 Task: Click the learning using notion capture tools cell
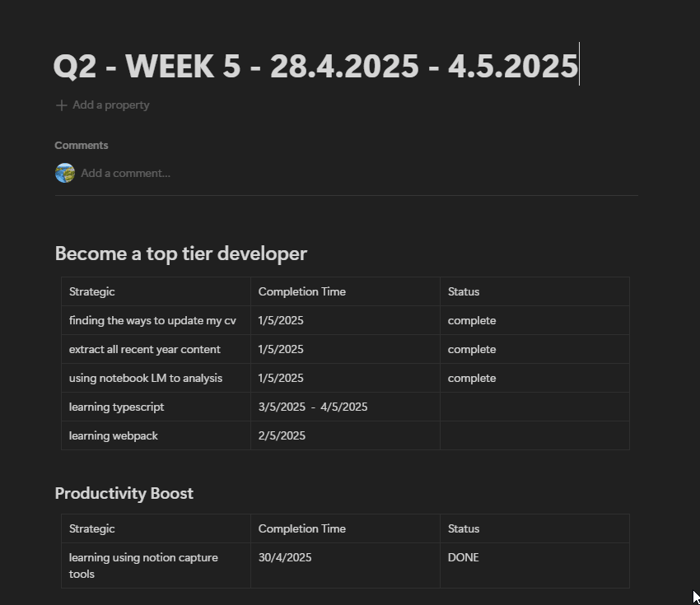[143, 565]
